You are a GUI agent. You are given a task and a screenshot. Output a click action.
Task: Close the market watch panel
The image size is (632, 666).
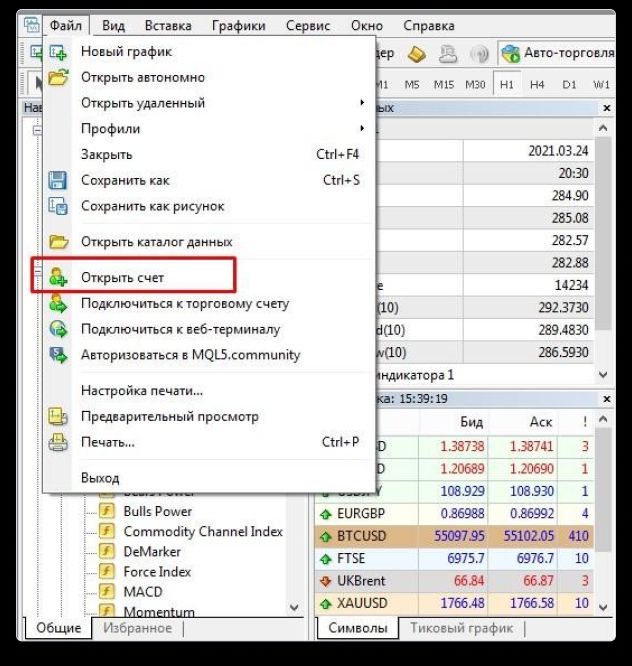point(607,399)
